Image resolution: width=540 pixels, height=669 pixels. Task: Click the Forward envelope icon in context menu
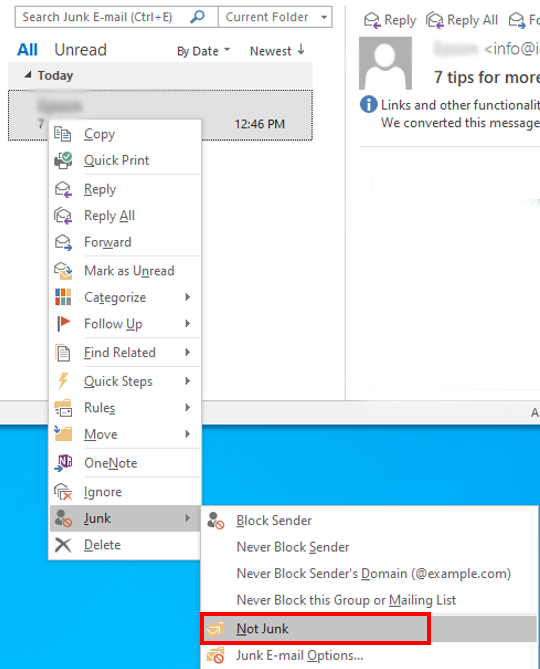tap(63, 242)
